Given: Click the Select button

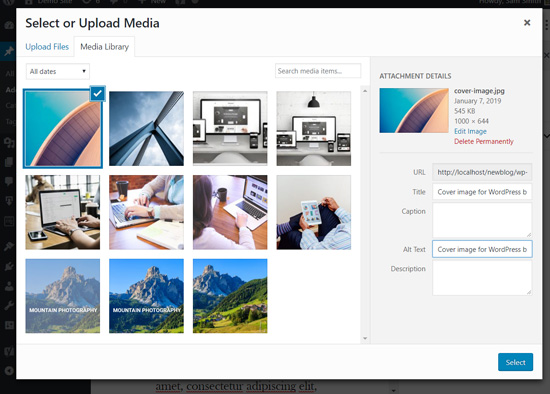Looking at the screenshot, I should (515, 362).
